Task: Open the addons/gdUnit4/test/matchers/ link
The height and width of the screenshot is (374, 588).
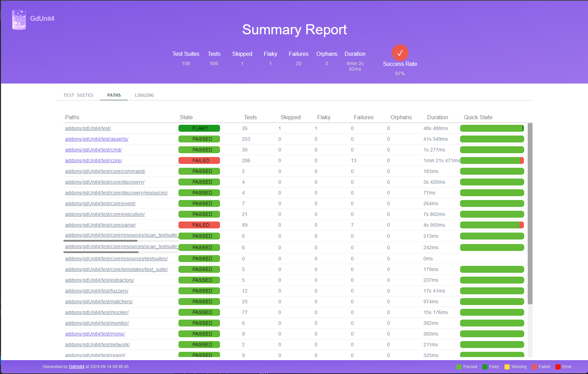Action: (99, 302)
